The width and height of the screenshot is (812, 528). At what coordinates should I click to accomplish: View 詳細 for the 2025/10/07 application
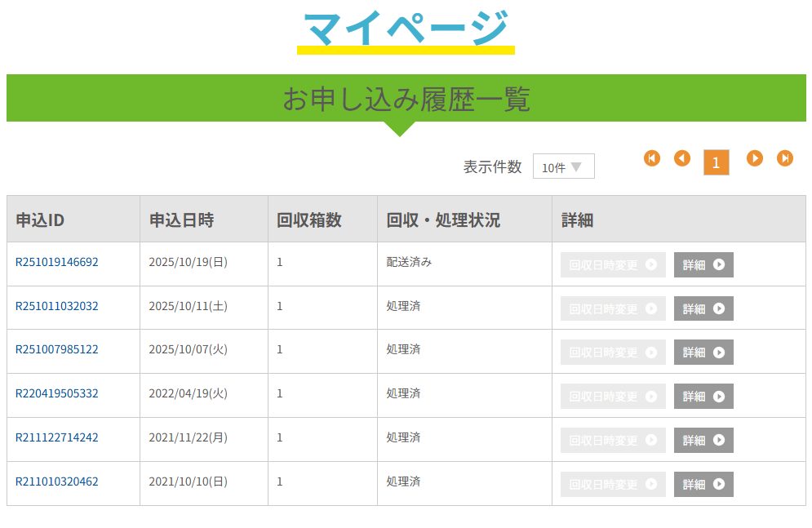(x=703, y=353)
